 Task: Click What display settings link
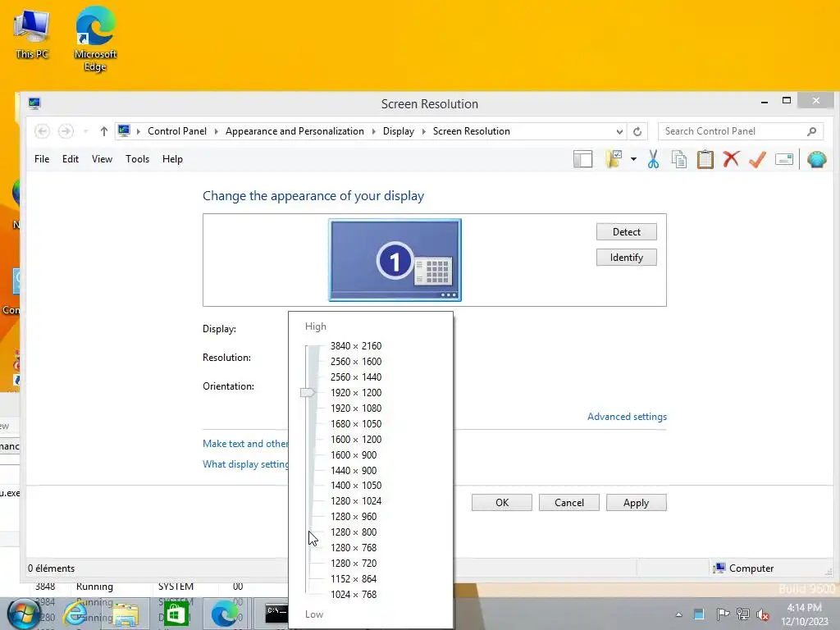tap(245, 464)
